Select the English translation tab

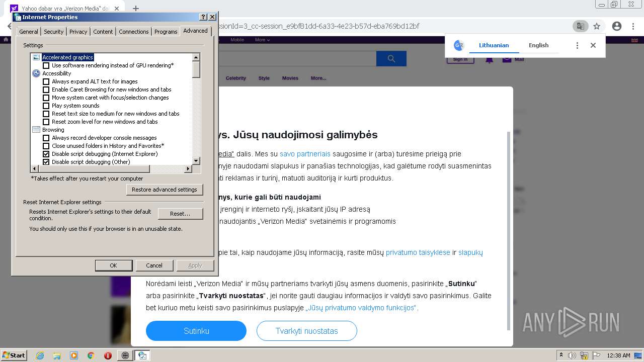(538, 45)
